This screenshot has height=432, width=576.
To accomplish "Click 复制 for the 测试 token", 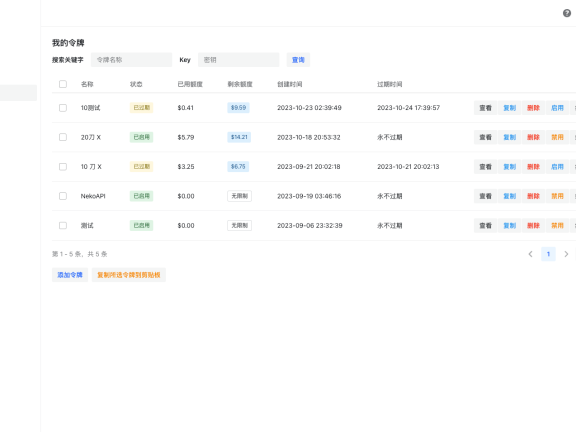I will point(510,225).
